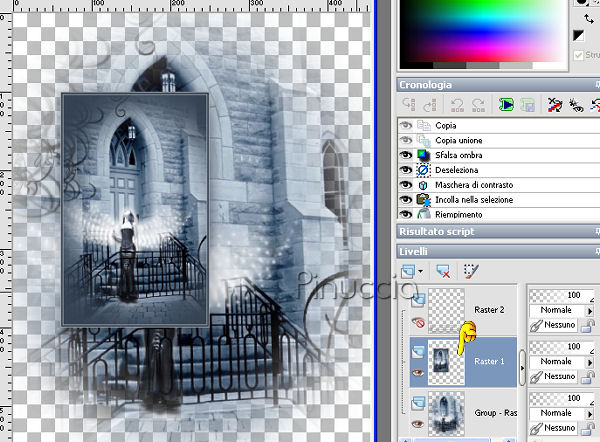This screenshot has height=442, width=600.
Task: Toggle eye for Incolla nella selezione step
Action: click(406, 200)
